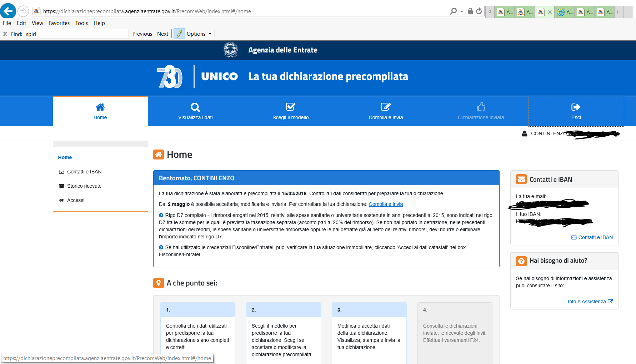Click the page refresh icon
Screen dimensions: 636x364
coord(479,11)
